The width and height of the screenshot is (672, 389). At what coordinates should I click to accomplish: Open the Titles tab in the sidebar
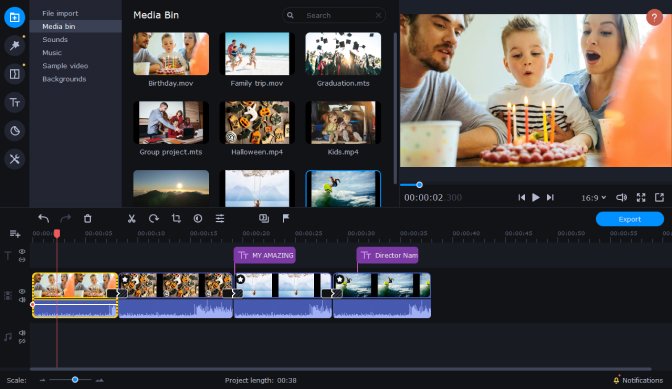coord(15,102)
